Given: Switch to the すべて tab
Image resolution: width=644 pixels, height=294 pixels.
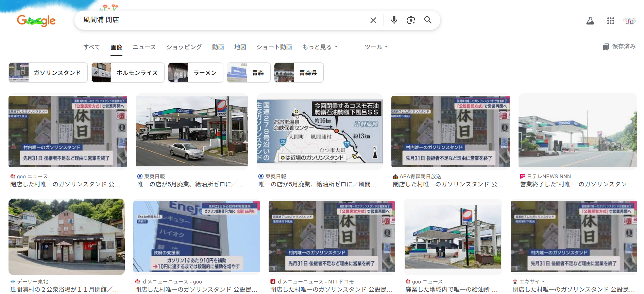Looking at the screenshot, I should click(91, 47).
